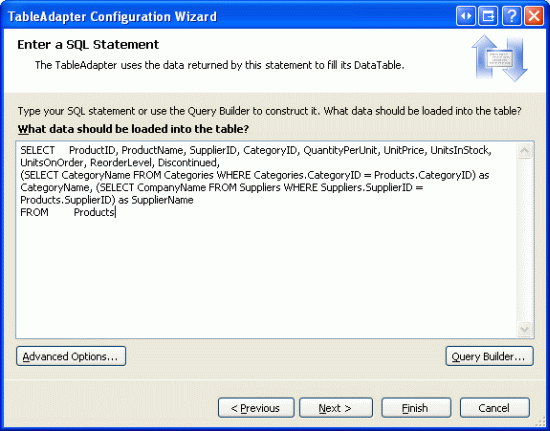
Task: Close the TableAdapter Configuration Wizard dialog
Action: coord(534,16)
